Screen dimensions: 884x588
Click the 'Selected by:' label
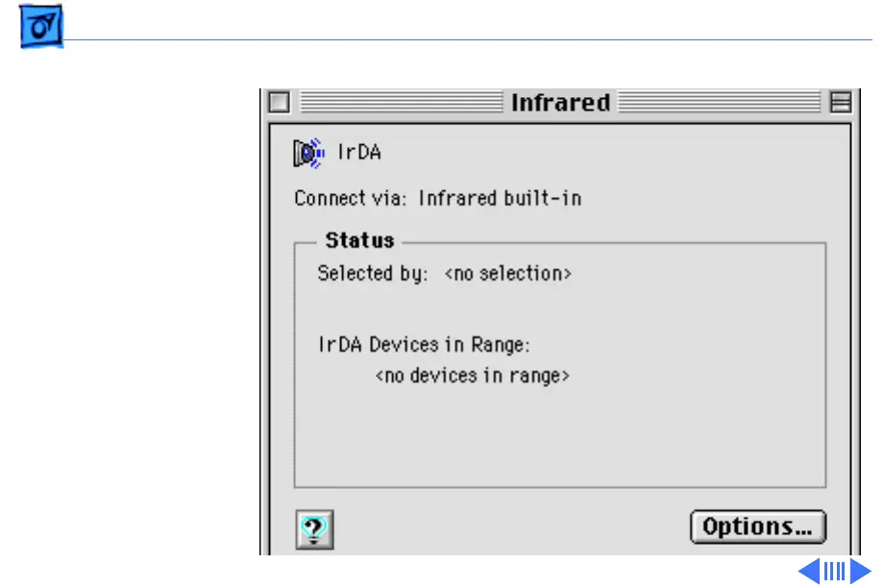pyautogui.click(x=373, y=274)
